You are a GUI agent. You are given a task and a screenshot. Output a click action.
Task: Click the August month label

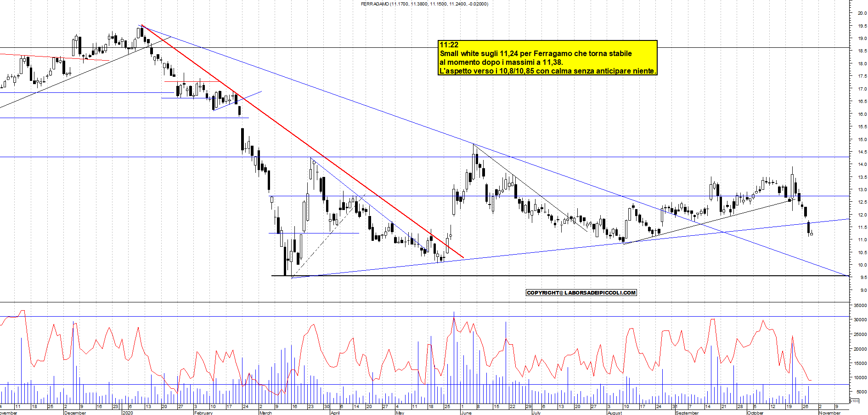click(614, 413)
